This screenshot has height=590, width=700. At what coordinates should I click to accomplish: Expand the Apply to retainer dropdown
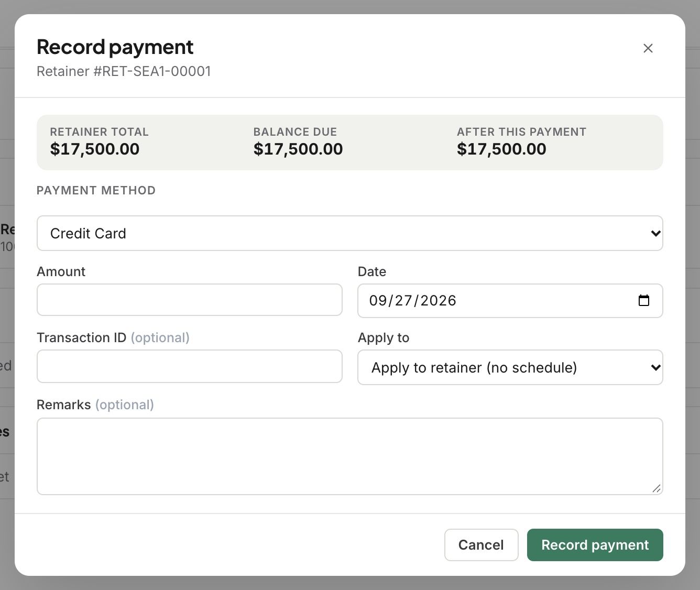(x=510, y=367)
